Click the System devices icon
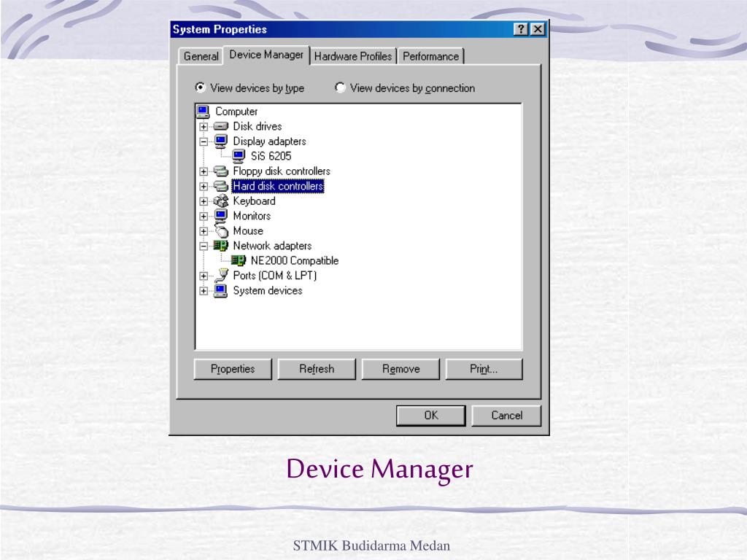 coord(220,290)
